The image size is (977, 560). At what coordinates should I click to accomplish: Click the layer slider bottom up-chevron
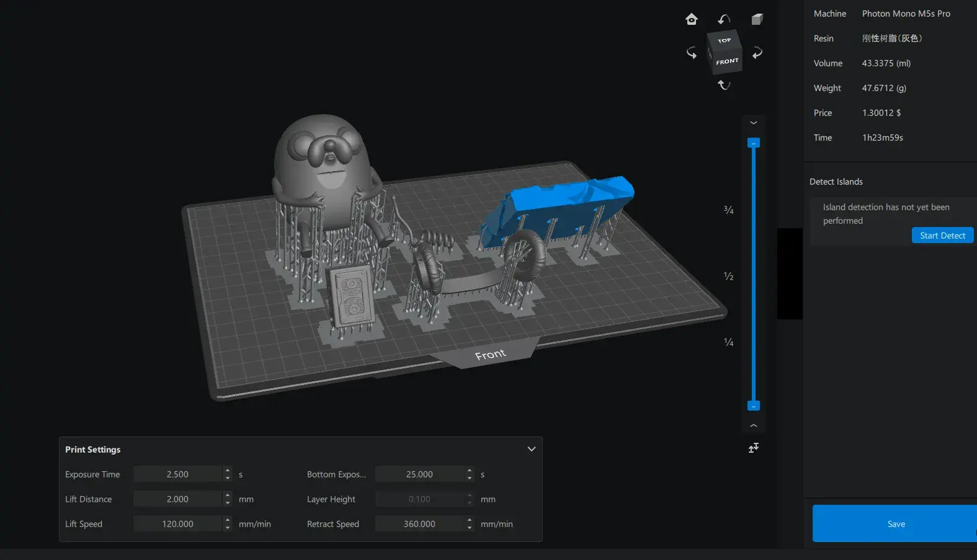click(754, 425)
